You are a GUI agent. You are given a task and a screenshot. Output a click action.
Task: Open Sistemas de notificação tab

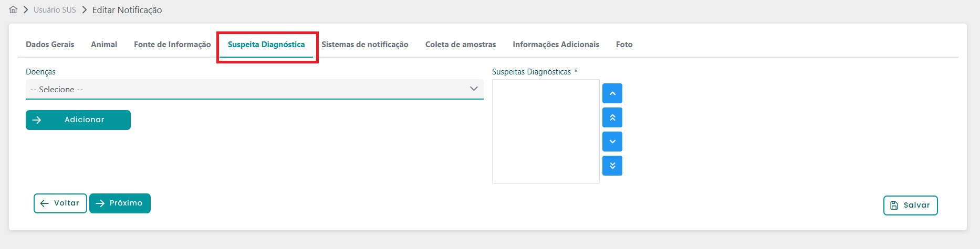coord(365,45)
